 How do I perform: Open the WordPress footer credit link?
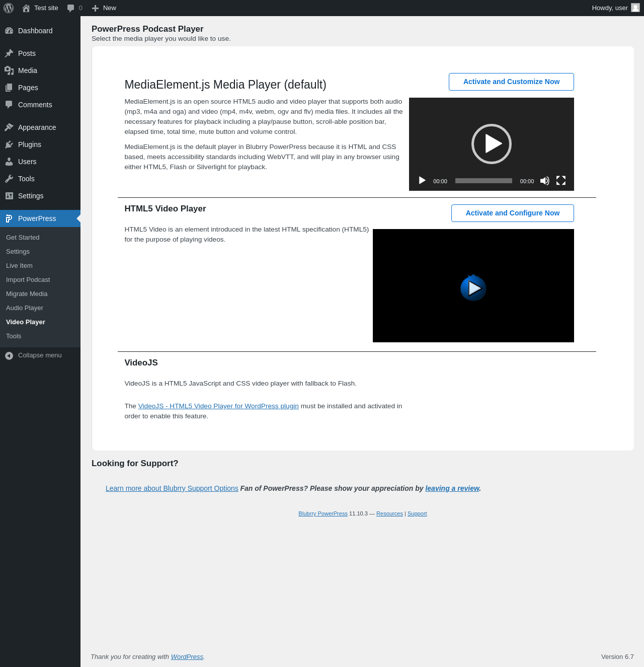187,657
